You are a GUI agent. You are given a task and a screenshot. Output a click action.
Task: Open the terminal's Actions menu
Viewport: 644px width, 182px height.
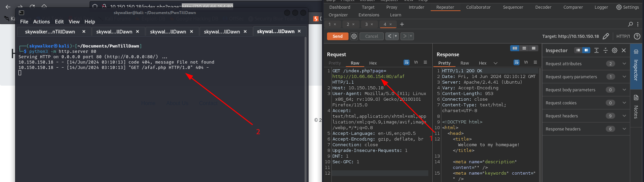click(x=41, y=22)
